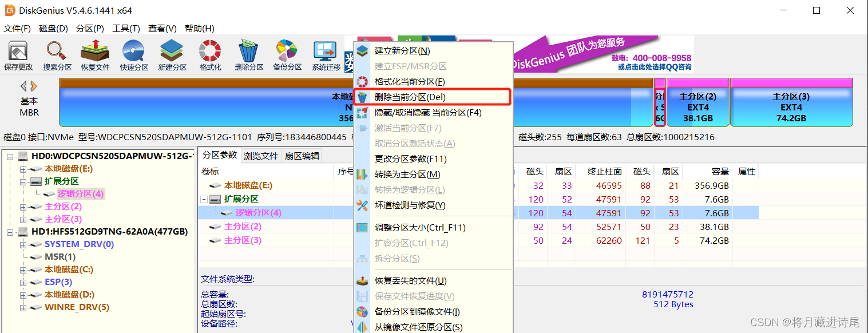
Task: Click the 356.9GB capacity cell
Action: (x=712, y=185)
